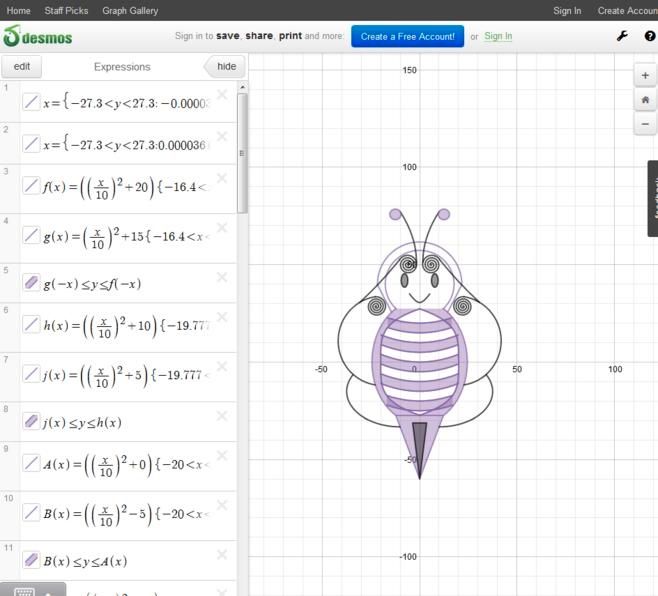Toggle shaded g(-x)≤y≤f(-x) region icon
This screenshot has height=596, width=658.
coord(31,282)
